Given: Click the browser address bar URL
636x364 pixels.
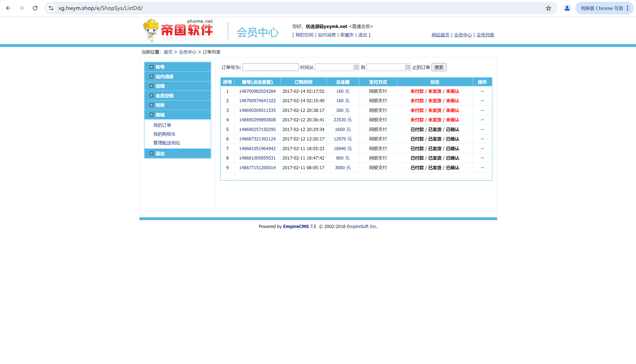Looking at the screenshot, I should [100, 8].
